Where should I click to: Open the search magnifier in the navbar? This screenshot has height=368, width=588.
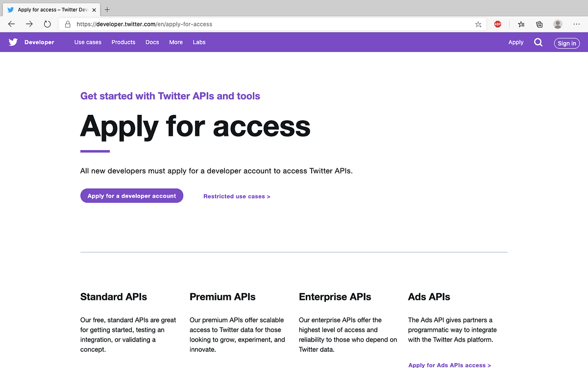[x=538, y=42]
